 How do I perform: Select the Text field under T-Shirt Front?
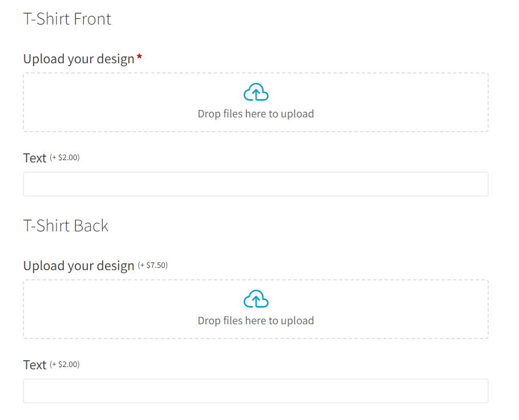pyautogui.click(x=256, y=184)
